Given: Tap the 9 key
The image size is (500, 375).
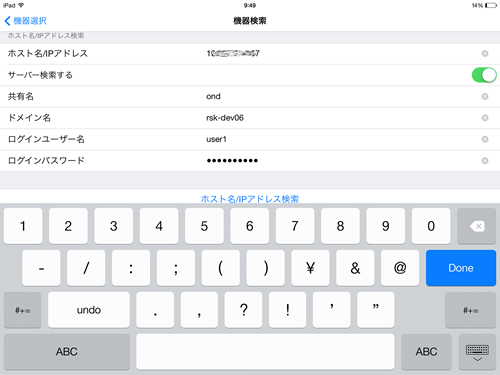Looking at the screenshot, I should pos(386,226).
